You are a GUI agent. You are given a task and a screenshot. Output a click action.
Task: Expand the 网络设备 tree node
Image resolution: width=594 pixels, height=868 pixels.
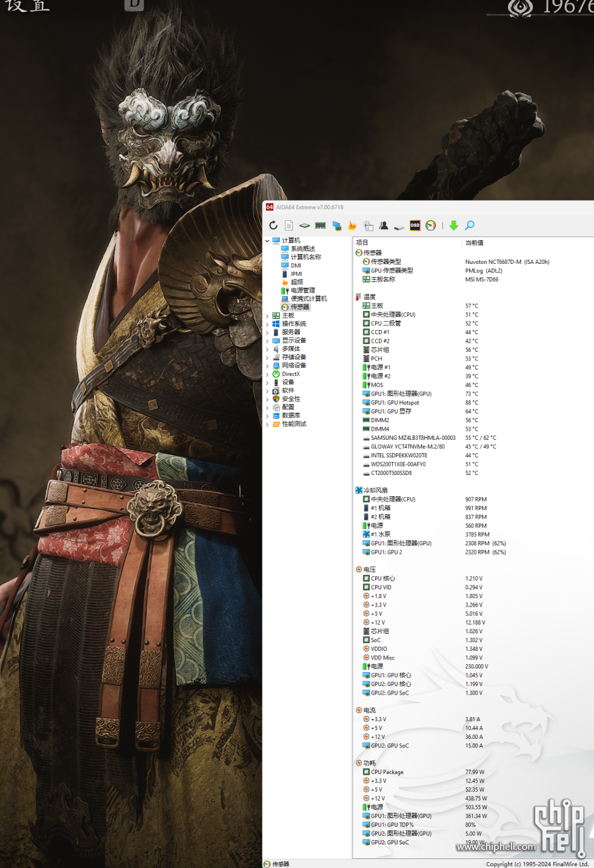267,366
